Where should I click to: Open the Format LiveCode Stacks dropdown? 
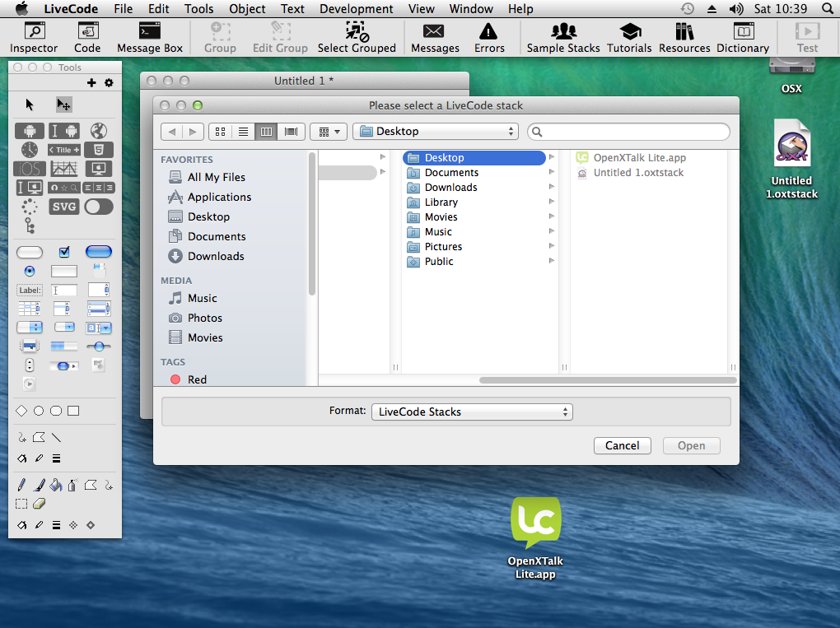[x=472, y=412]
